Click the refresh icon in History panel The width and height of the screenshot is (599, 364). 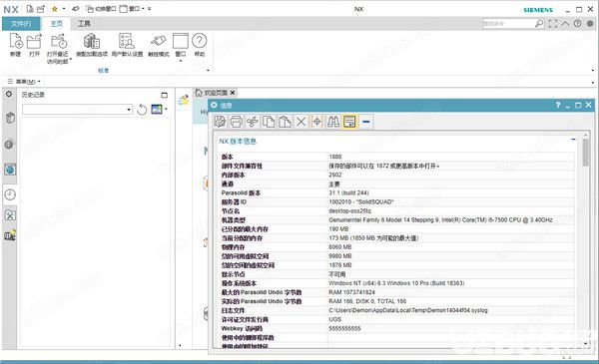click(x=142, y=110)
